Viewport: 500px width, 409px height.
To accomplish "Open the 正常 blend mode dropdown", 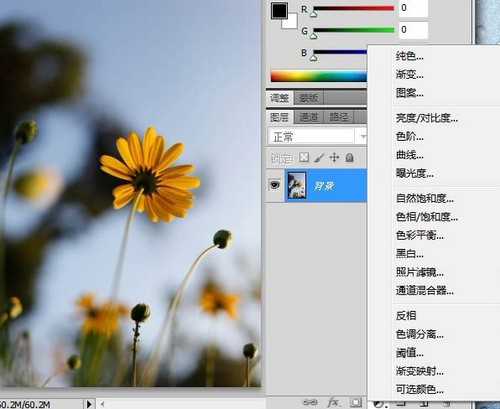I will click(x=317, y=136).
